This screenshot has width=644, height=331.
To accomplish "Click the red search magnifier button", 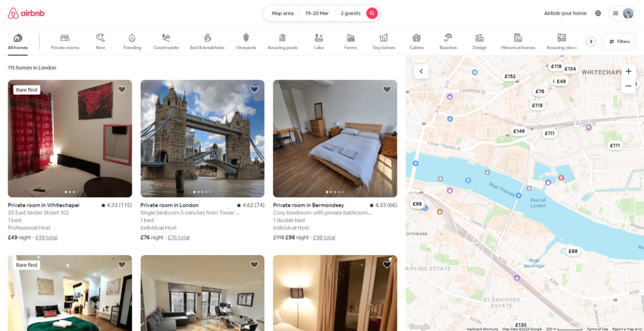I will point(372,13).
